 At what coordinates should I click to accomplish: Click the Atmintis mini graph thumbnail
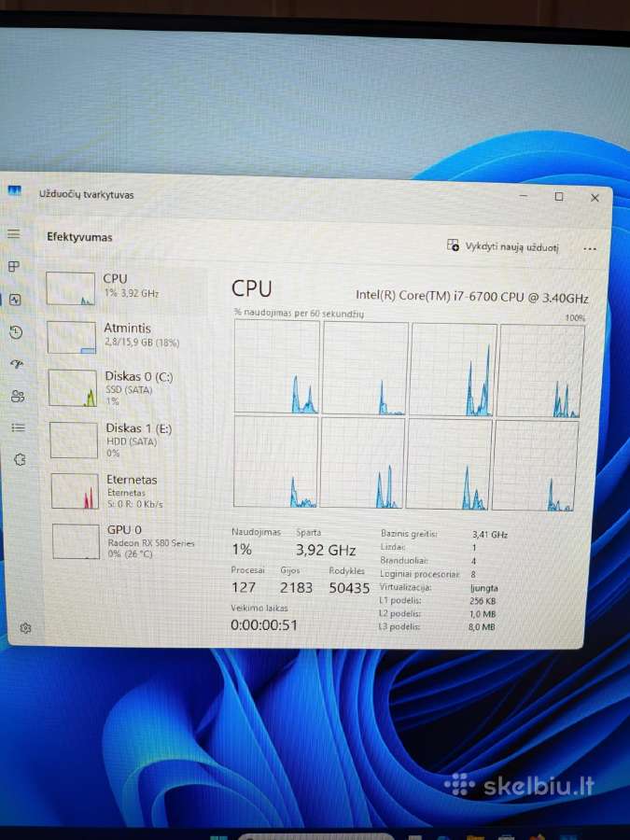(x=71, y=338)
